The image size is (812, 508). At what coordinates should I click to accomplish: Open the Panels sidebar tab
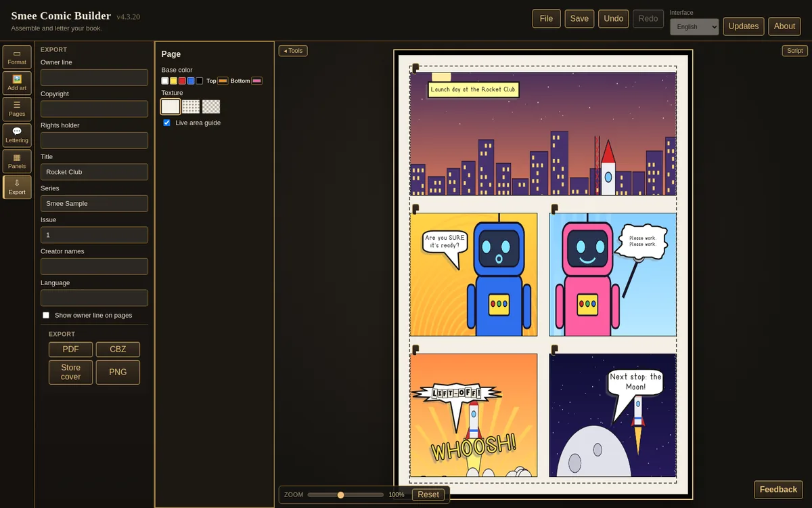pyautogui.click(x=17, y=161)
